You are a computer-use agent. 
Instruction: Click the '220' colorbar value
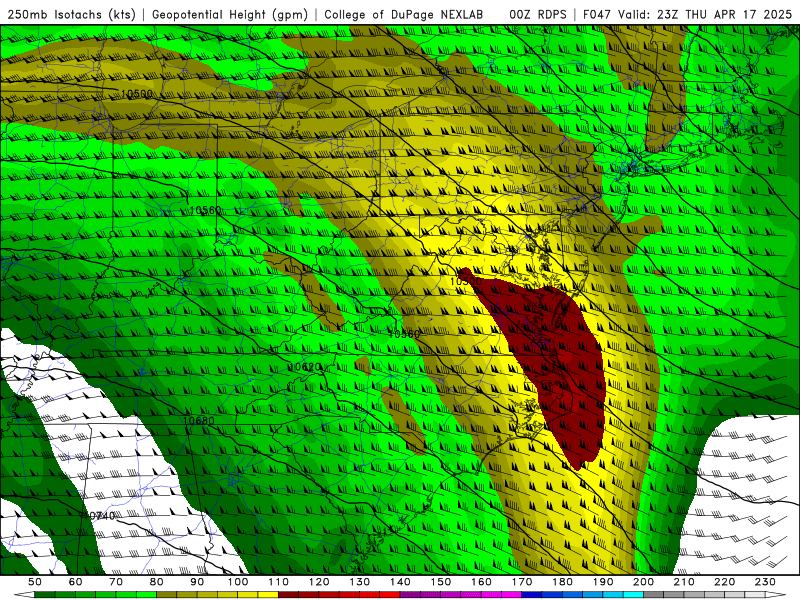click(x=724, y=582)
